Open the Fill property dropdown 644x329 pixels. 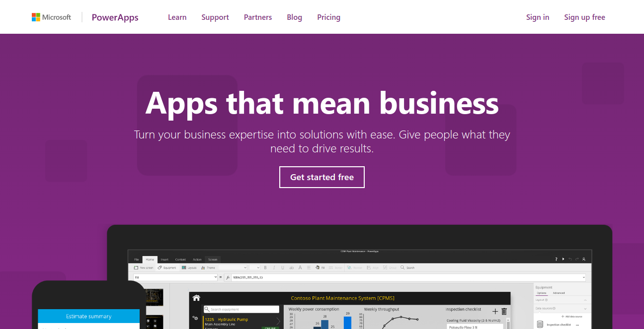tap(175, 277)
